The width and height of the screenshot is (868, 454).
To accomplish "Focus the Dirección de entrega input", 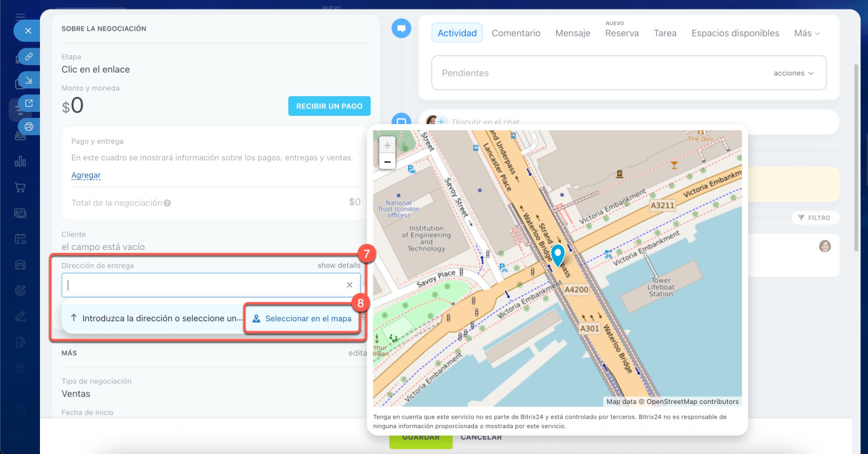I will (203, 285).
